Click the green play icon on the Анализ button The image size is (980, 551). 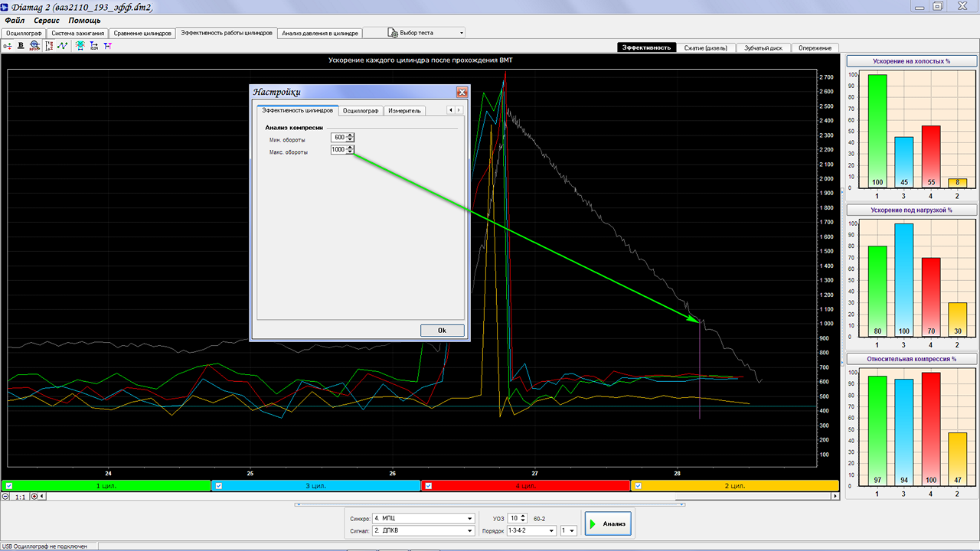click(x=593, y=524)
